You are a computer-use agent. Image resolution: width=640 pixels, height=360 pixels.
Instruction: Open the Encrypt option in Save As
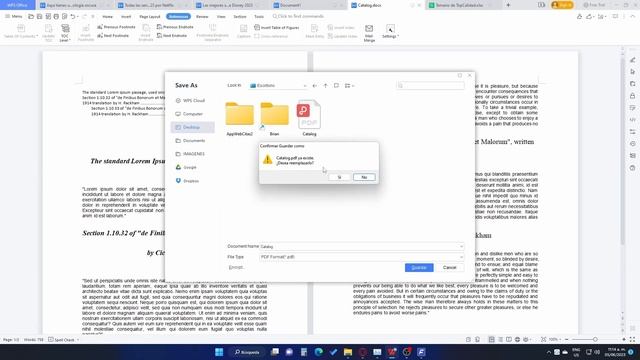[236, 267]
